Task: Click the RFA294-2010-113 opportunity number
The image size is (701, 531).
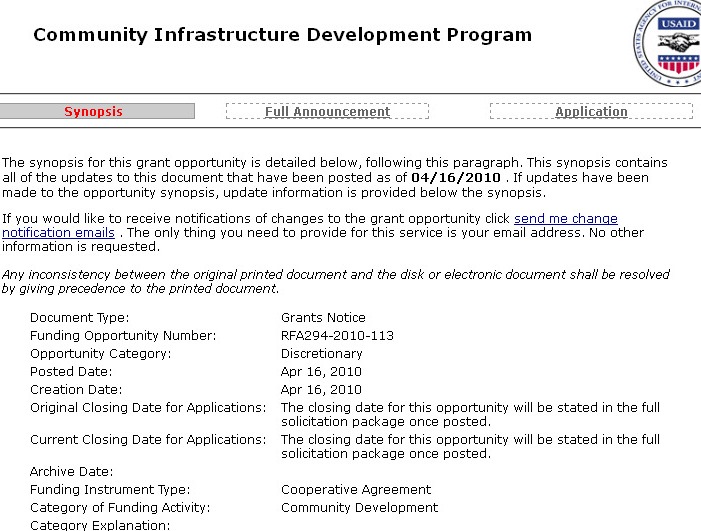Action: click(x=337, y=335)
